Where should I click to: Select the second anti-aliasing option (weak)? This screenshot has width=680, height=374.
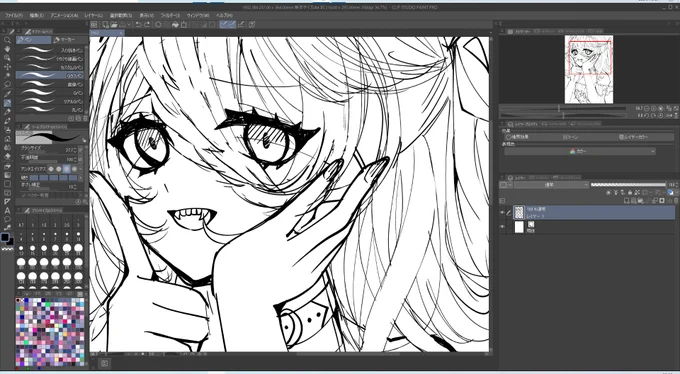(x=59, y=168)
